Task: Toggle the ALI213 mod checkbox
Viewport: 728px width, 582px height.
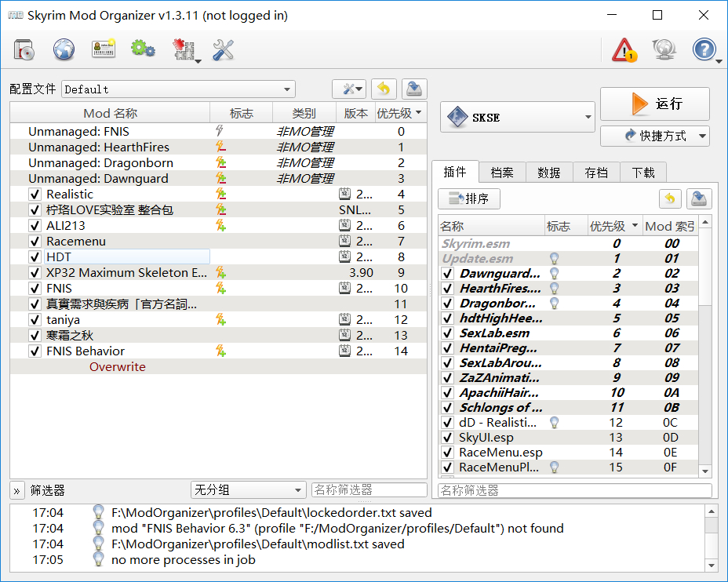Action: (x=35, y=226)
